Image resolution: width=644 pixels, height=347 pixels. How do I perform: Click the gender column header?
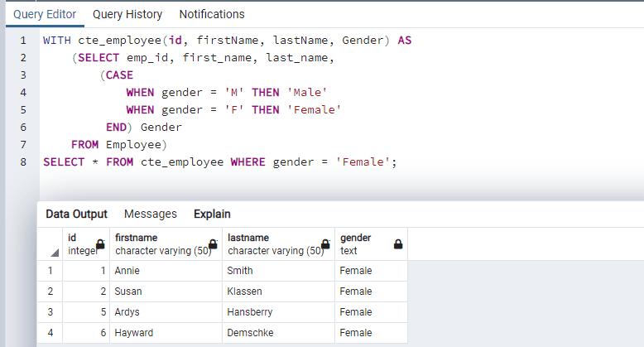pyautogui.click(x=364, y=243)
